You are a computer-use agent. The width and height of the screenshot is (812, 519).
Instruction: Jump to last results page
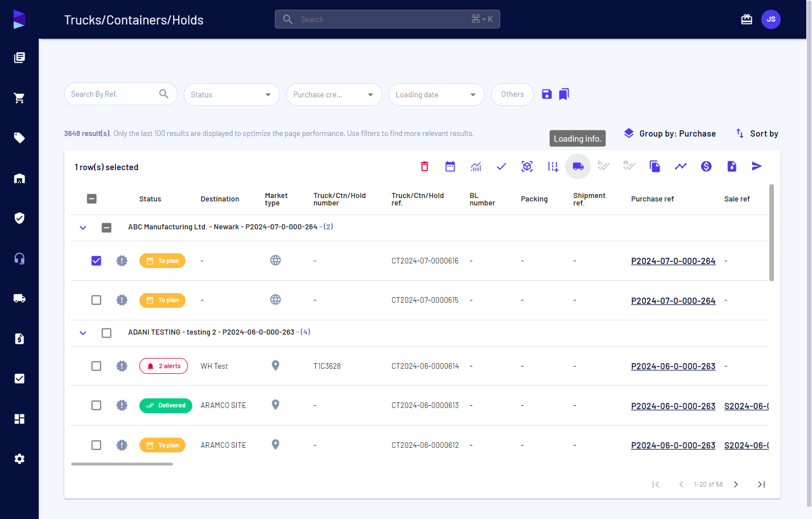[761, 484]
